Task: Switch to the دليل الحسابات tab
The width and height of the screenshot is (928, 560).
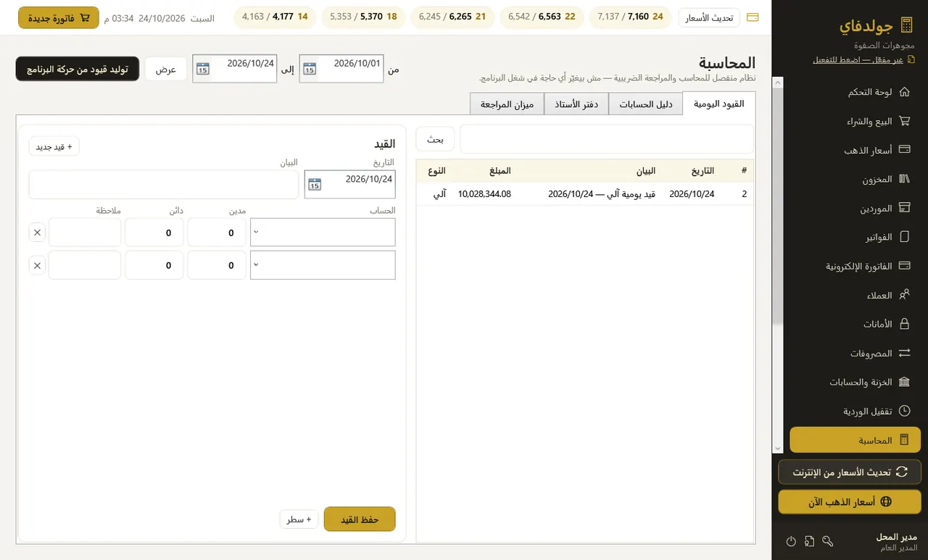Action: click(x=646, y=104)
